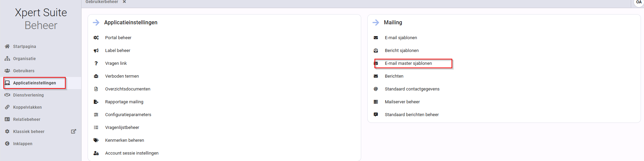The image size is (644, 161).
Task: Click the envelope icon for E-mail sjablonen
Action: point(376,37)
